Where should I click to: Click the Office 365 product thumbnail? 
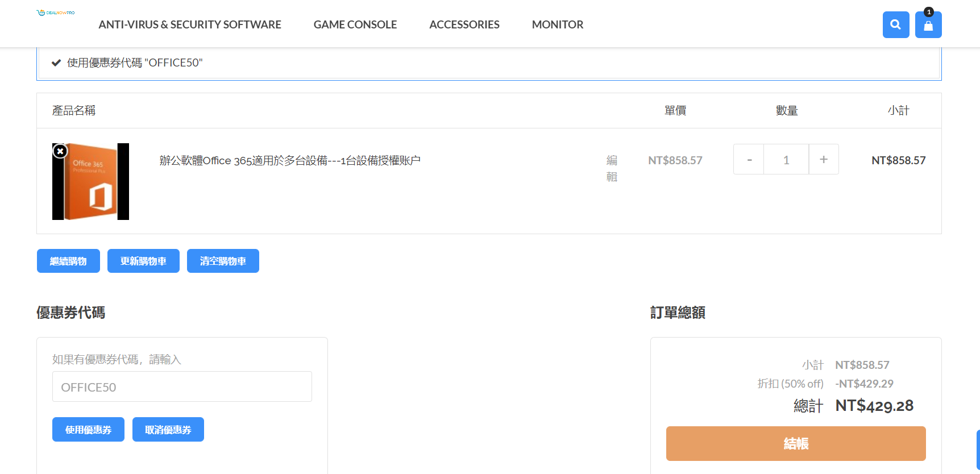click(90, 181)
